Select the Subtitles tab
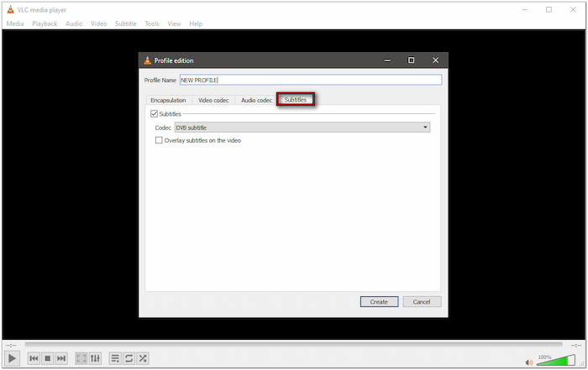 (x=296, y=100)
